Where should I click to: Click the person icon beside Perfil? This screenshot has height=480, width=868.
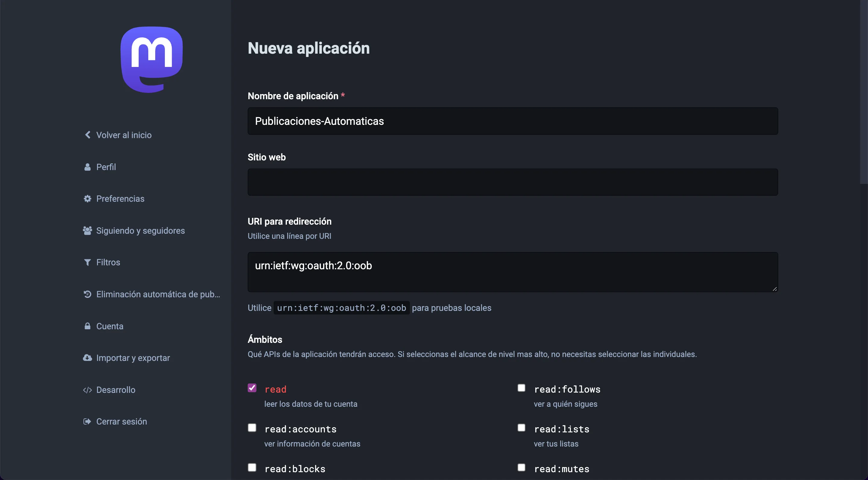(x=87, y=167)
